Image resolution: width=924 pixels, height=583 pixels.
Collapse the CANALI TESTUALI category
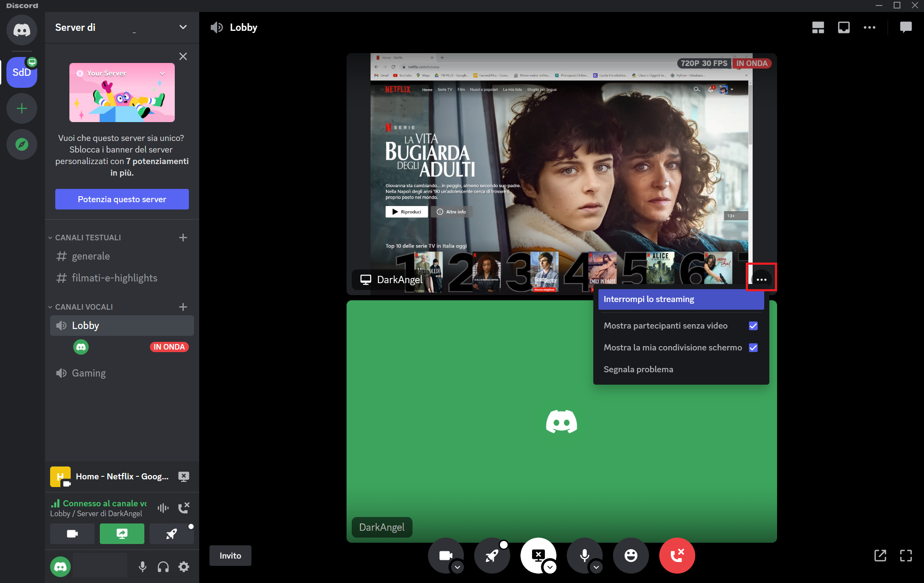(x=87, y=237)
